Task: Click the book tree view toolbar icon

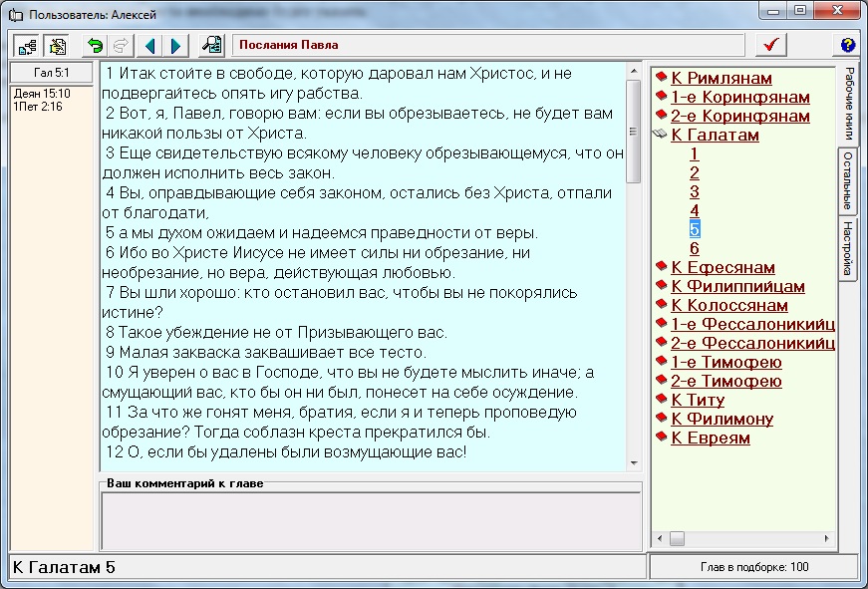Action: pos(26,45)
